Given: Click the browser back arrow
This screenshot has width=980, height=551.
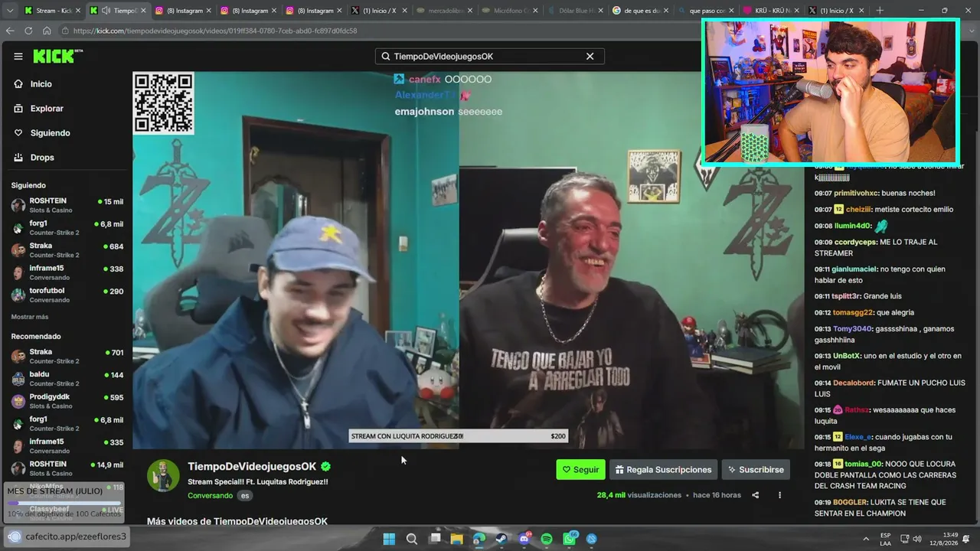Looking at the screenshot, I should pyautogui.click(x=10, y=31).
